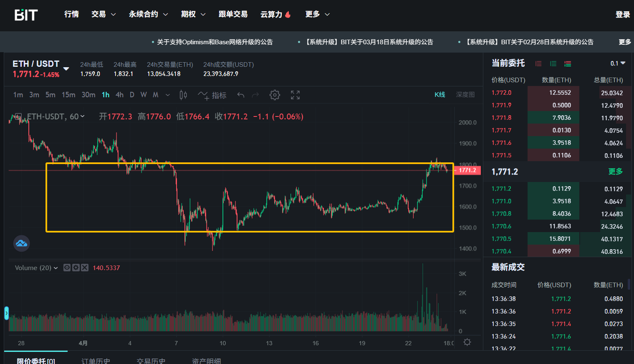This screenshot has width=634, height=364.
Task: Expand the ETH / USDT pair dropdown
Action: pos(66,68)
